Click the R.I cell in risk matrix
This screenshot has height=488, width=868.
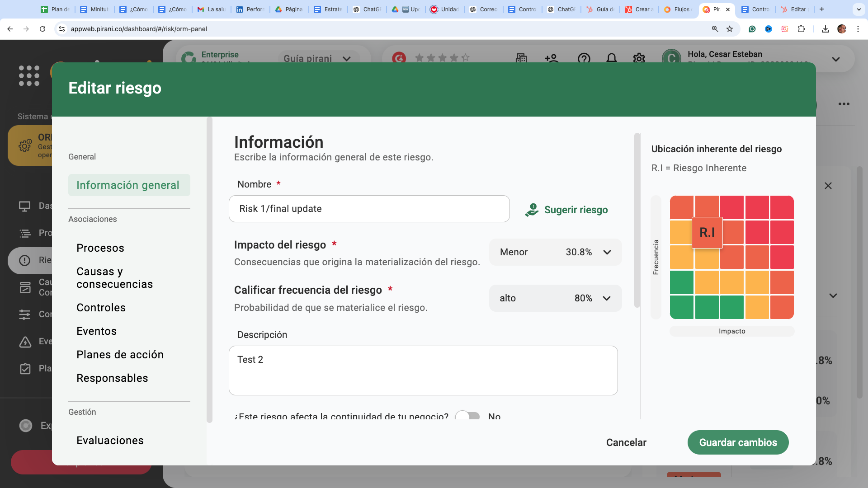[707, 233]
